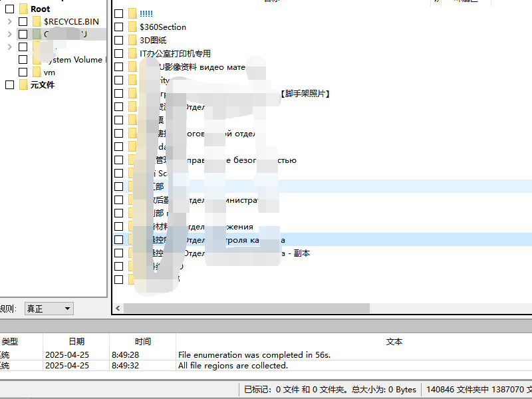This screenshot has width=532, height=399.
Task: Select the IT办公室打印机专用 checkbox
Action: pyautogui.click(x=119, y=53)
